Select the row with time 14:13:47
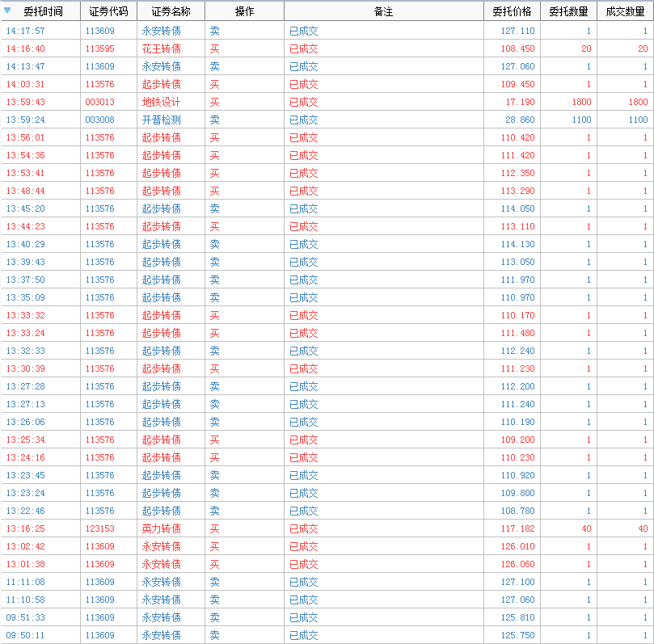 click(327, 66)
